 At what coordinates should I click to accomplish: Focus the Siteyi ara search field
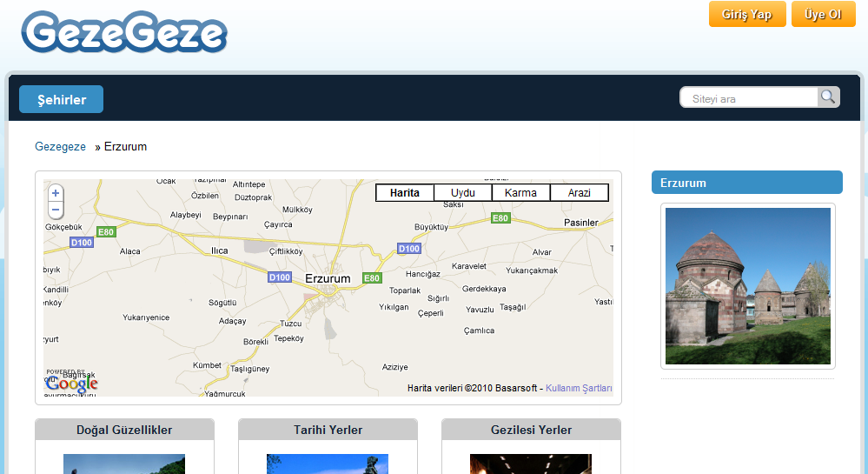point(750,98)
